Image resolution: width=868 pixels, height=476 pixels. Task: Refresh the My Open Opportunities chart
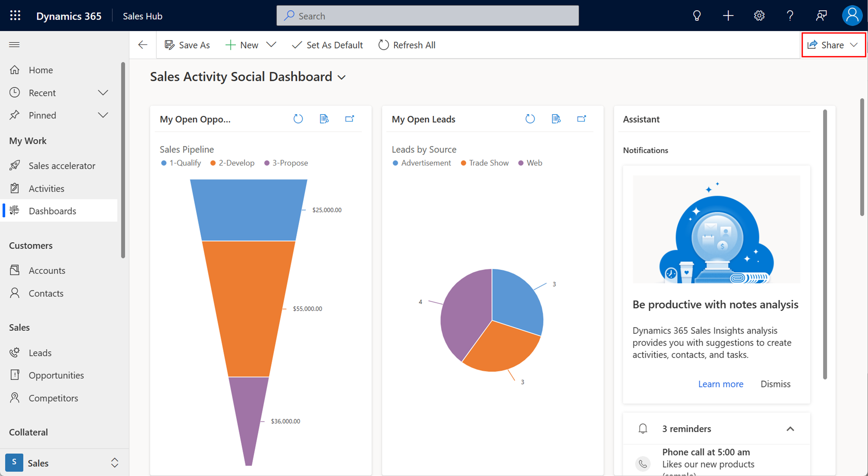pos(298,119)
